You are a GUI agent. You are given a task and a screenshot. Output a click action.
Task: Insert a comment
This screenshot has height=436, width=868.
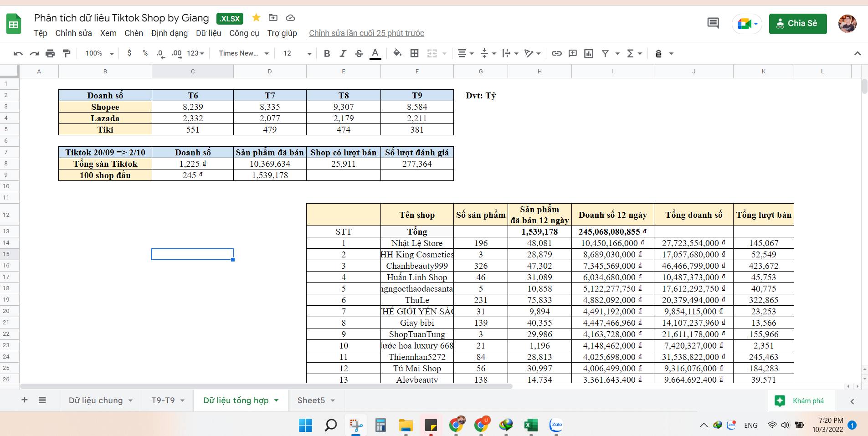[x=573, y=54]
